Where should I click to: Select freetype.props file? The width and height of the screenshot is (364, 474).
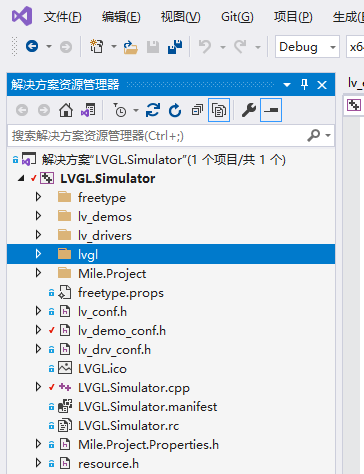(121, 293)
